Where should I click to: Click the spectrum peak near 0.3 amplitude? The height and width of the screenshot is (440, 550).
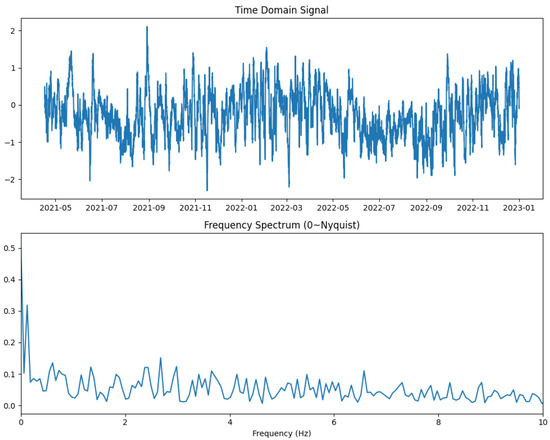tap(27, 306)
